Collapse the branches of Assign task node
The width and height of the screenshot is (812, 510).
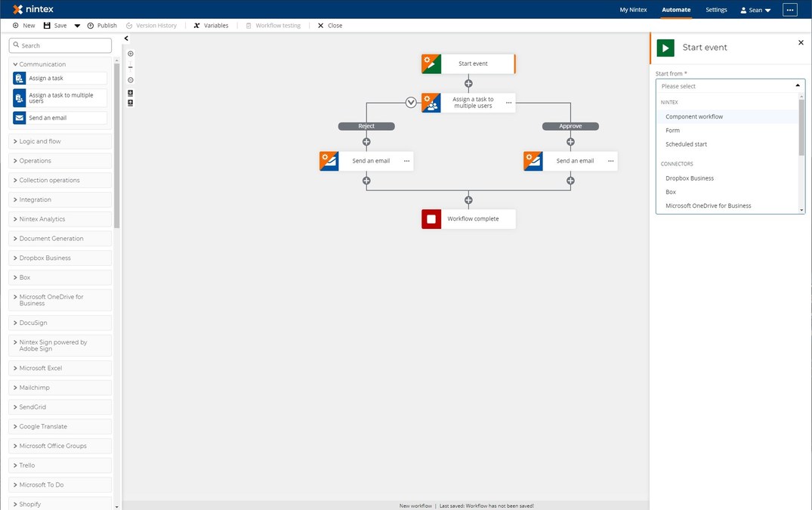[411, 103]
